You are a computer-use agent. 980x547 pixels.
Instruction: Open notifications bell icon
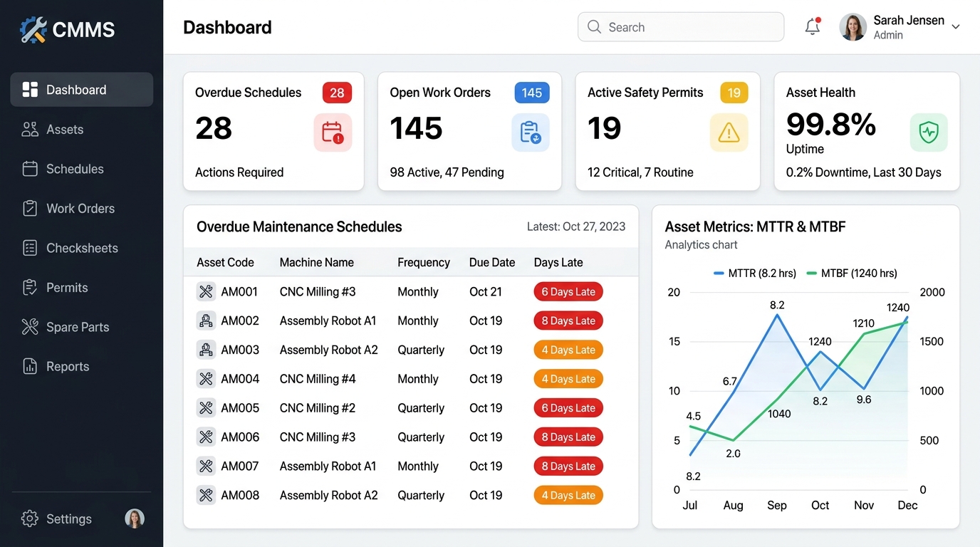813,27
